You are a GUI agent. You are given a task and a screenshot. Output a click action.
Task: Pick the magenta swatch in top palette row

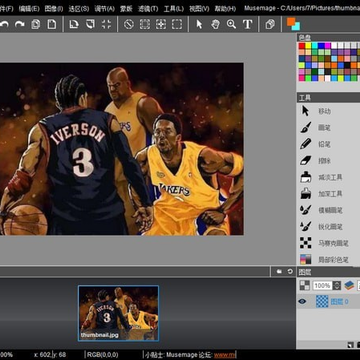click(328, 46)
